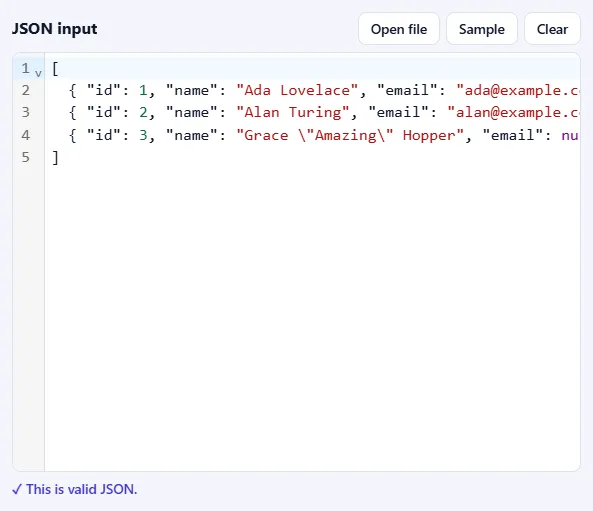Place cursor at opening bracket on line 1
Image resolution: width=593 pixels, height=511 pixels.
[x=55, y=69]
